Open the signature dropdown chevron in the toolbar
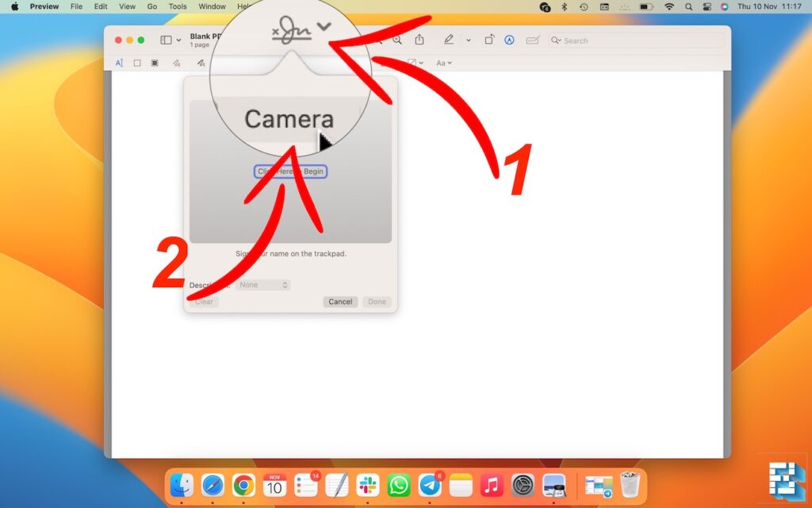The image size is (812, 508). (x=324, y=26)
